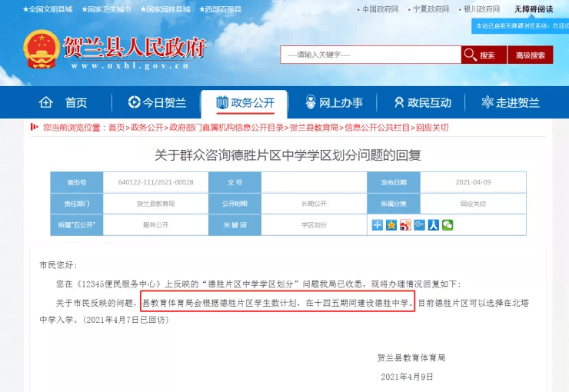Open the 走进贺兰 nav tab
569x392 pixels.
(511, 103)
